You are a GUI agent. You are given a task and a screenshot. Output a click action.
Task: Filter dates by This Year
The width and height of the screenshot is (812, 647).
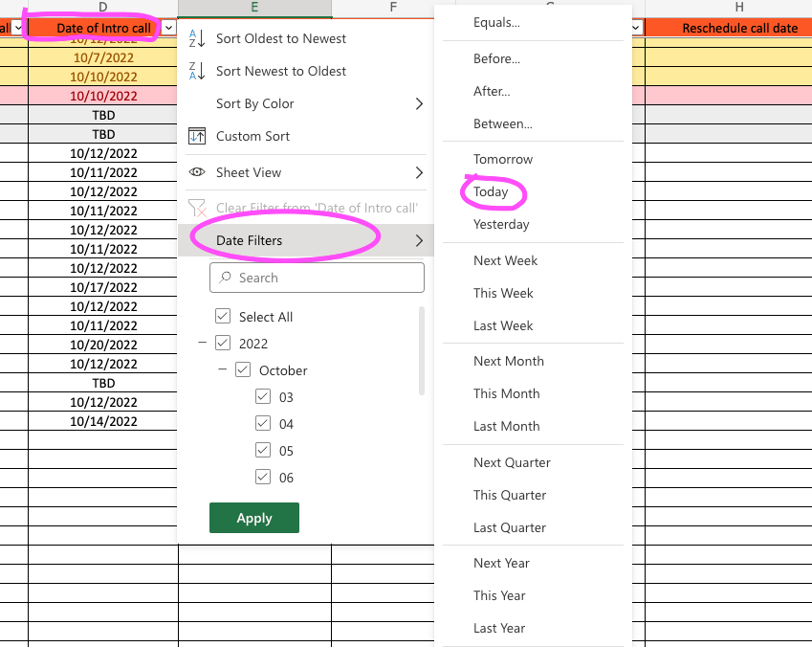click(534, 595)
